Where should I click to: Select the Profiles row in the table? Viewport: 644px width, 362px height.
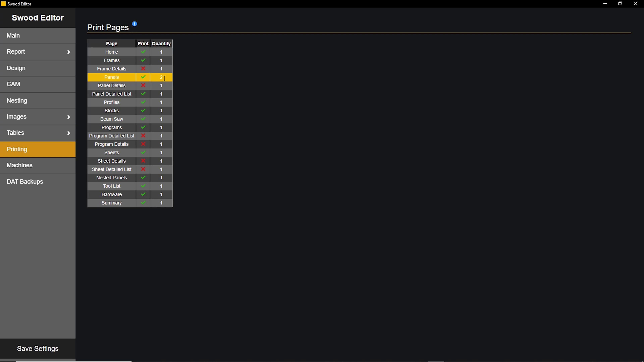[112, 102]
